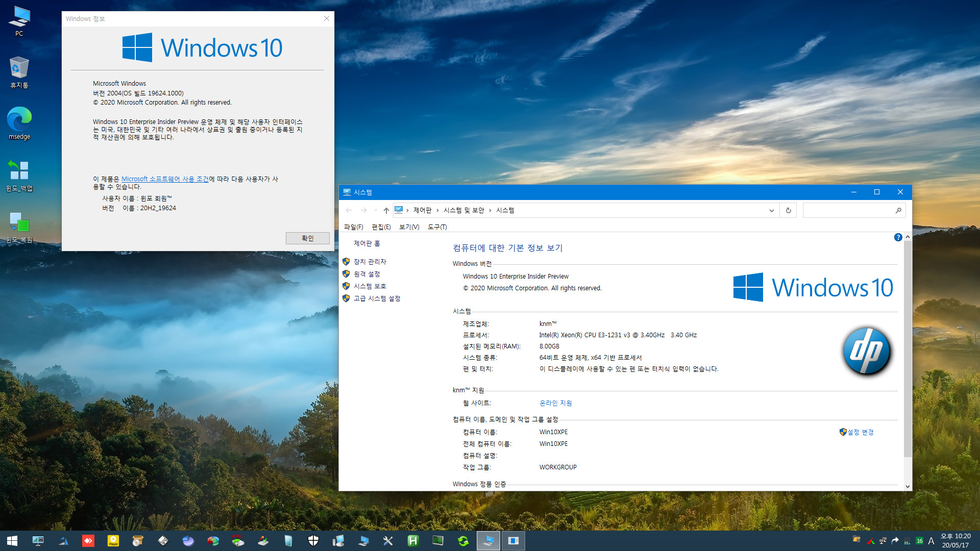This screenshot has height=551, width=980.
Task: Launch msedge from the desktop
Action: (x=19, y=123)
